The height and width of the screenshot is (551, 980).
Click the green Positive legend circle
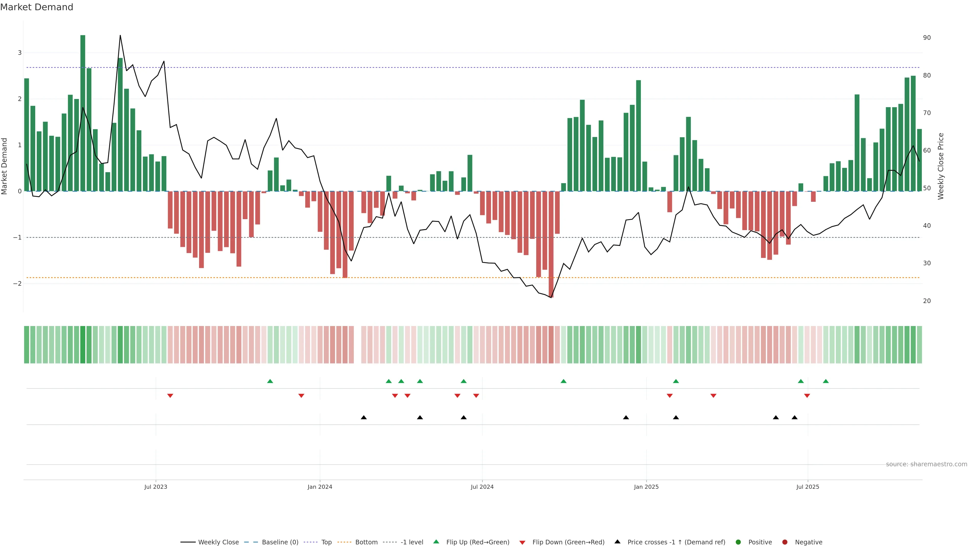pos(738,542)
